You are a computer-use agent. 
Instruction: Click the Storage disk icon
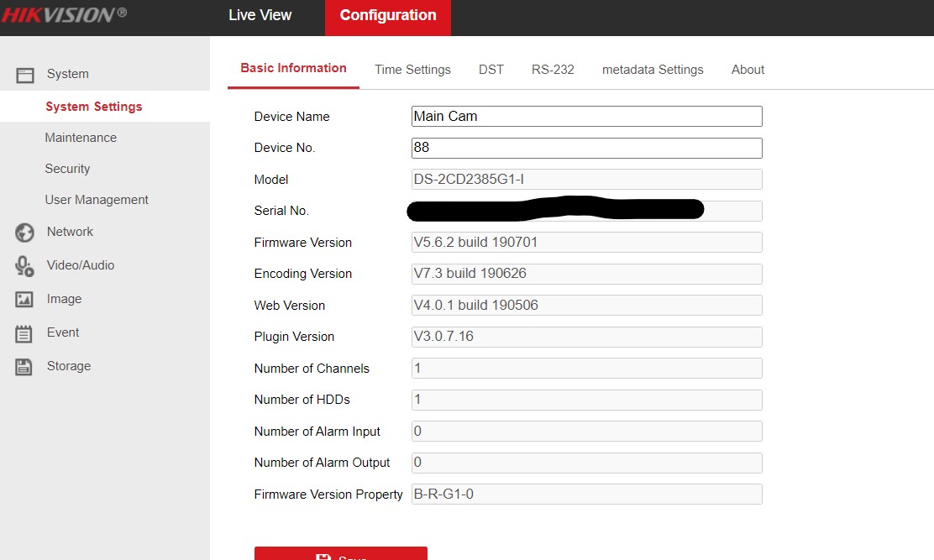(25, 367)
